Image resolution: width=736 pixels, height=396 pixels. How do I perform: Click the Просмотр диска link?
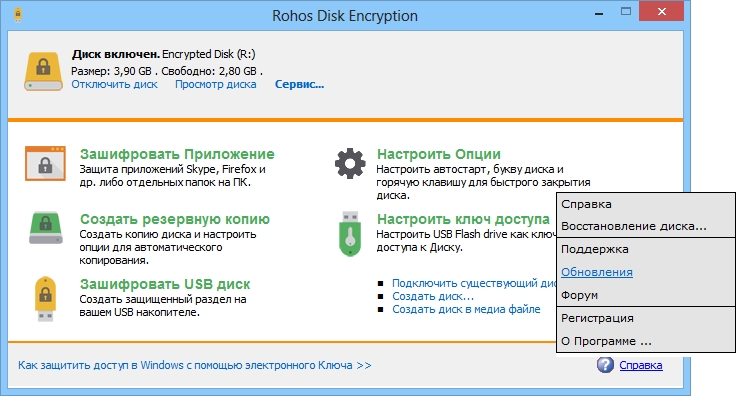click(216, 84)
